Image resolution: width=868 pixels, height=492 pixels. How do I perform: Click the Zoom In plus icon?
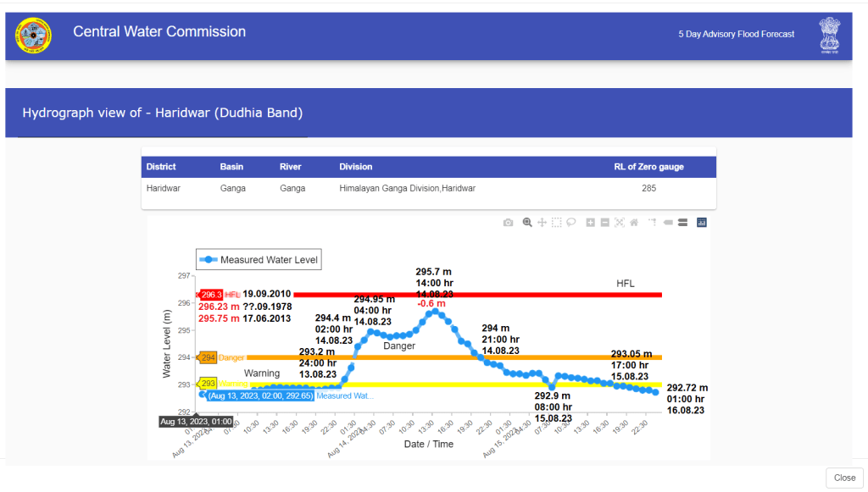(x=590, y=223)
